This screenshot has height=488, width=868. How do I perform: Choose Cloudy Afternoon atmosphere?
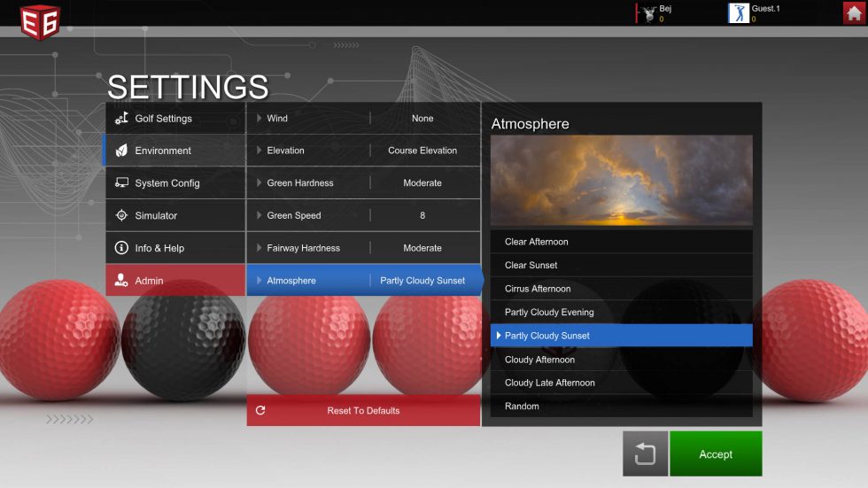point(621,359)
